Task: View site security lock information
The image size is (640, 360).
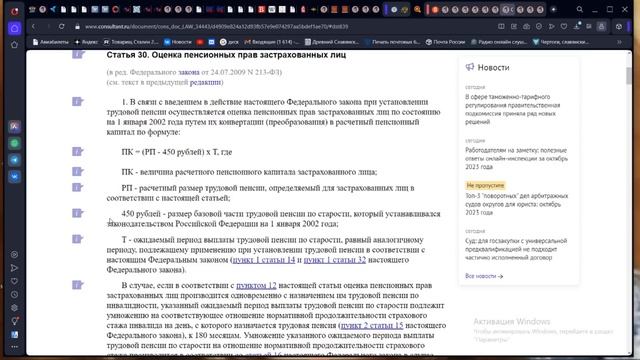Action: point(77,27)
